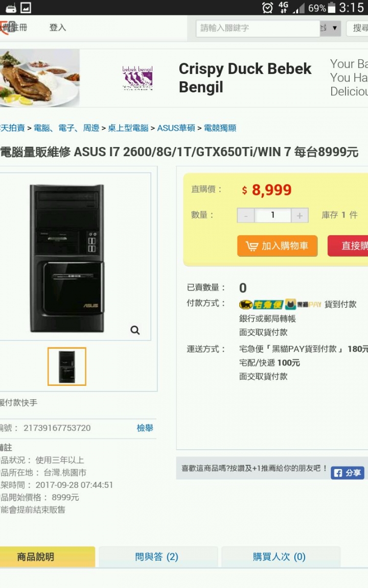Decrease quantity with minus button
The image size is (368, 588).
click(246, 215)
